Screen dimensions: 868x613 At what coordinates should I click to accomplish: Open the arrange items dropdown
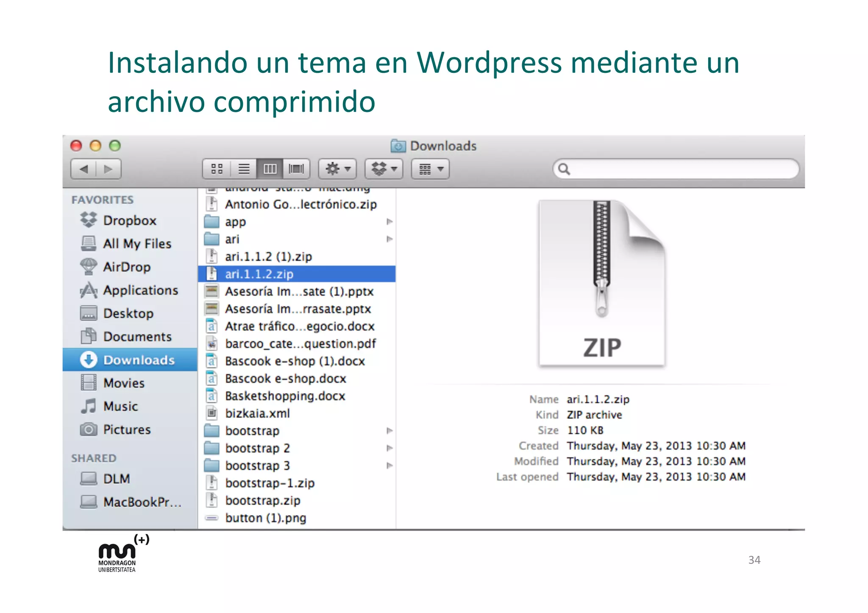click(x=430, y=169)
